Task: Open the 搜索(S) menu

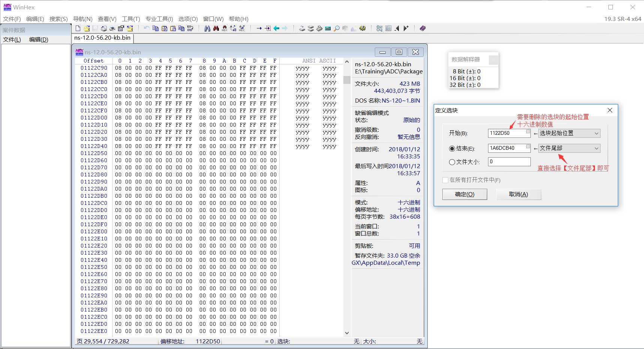Action: tap(58, 19)
